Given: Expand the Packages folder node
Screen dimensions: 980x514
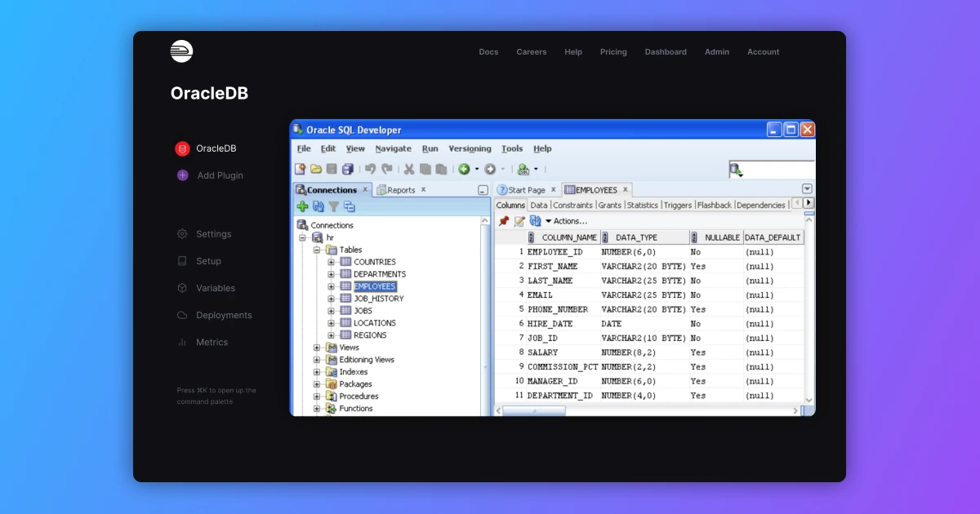Looking at the screenshot, I should 317,384.
